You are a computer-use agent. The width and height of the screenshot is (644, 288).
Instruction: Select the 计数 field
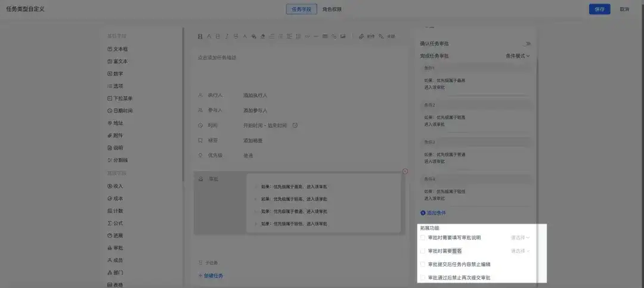coord(115,210)
